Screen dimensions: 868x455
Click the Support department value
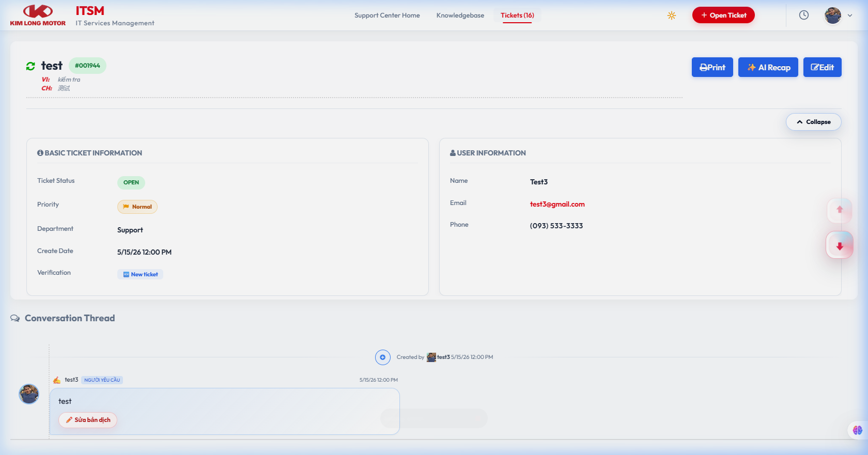coord(130,230)
